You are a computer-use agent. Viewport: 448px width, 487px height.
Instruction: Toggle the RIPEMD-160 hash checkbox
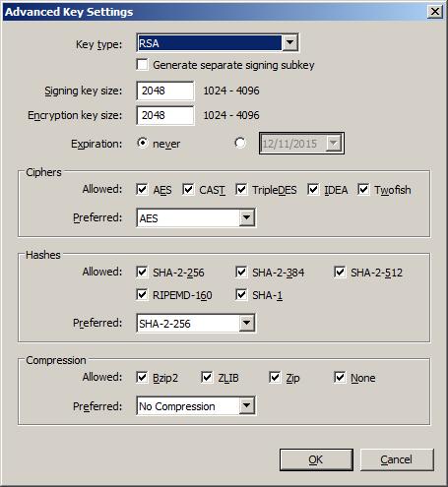tap(142, 294)
